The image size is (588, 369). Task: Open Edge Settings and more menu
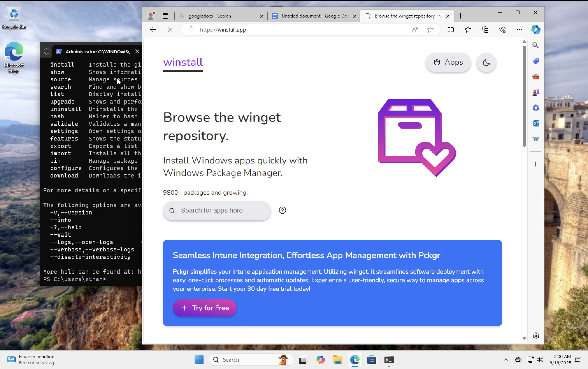519,30
